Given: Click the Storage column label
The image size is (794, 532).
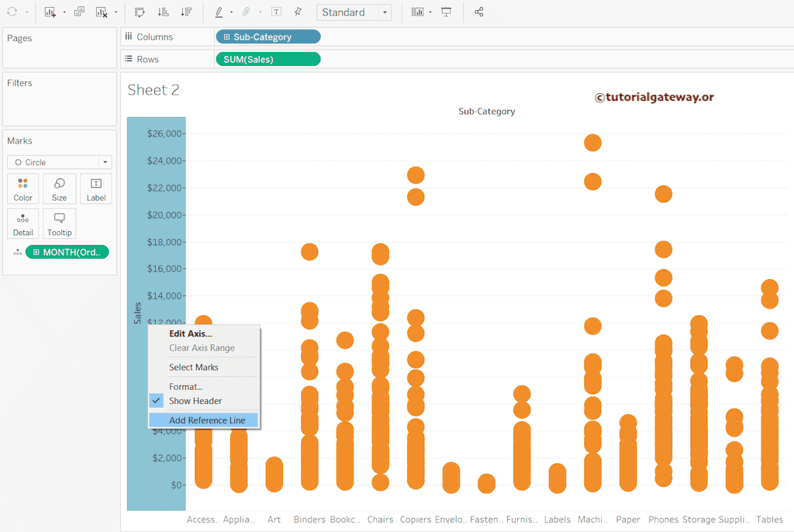Looking at the screenshot, I should [x=699, y=520].
